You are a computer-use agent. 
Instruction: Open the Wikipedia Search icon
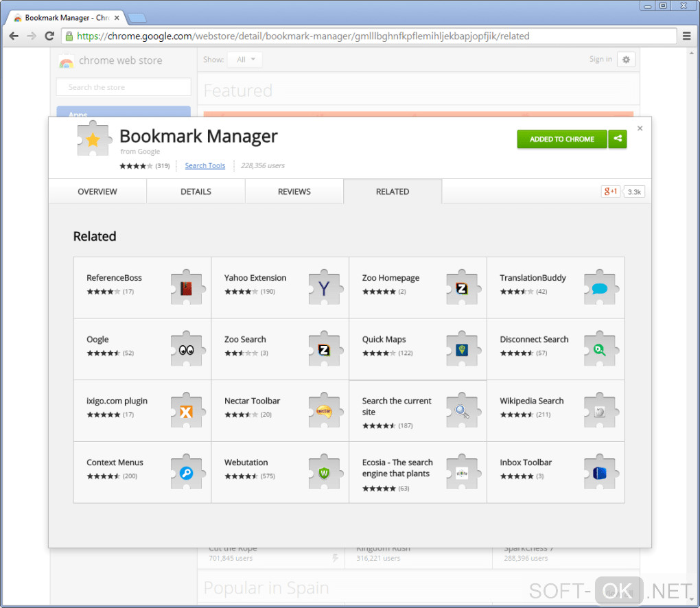coord(601,410)
